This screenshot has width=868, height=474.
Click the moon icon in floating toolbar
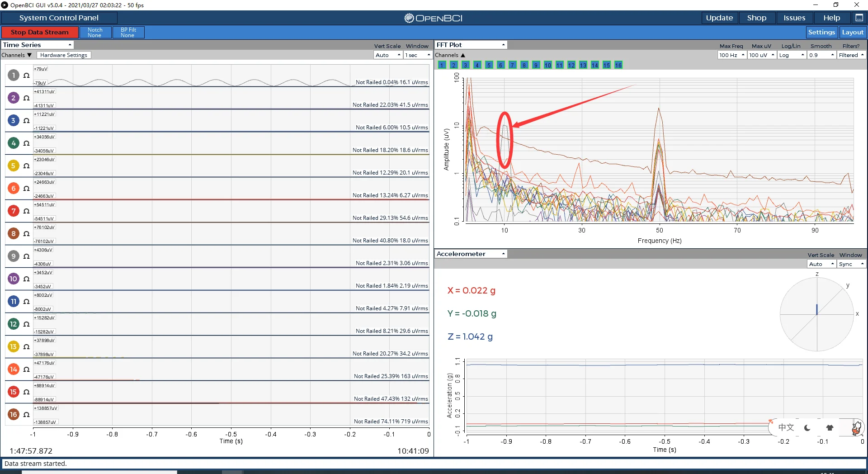click(x=807, y=427)
